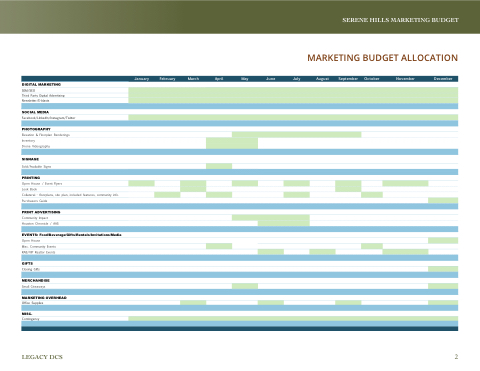Select the Closing Gifts row label
480x371 pixels.
[x=31, y=269]
